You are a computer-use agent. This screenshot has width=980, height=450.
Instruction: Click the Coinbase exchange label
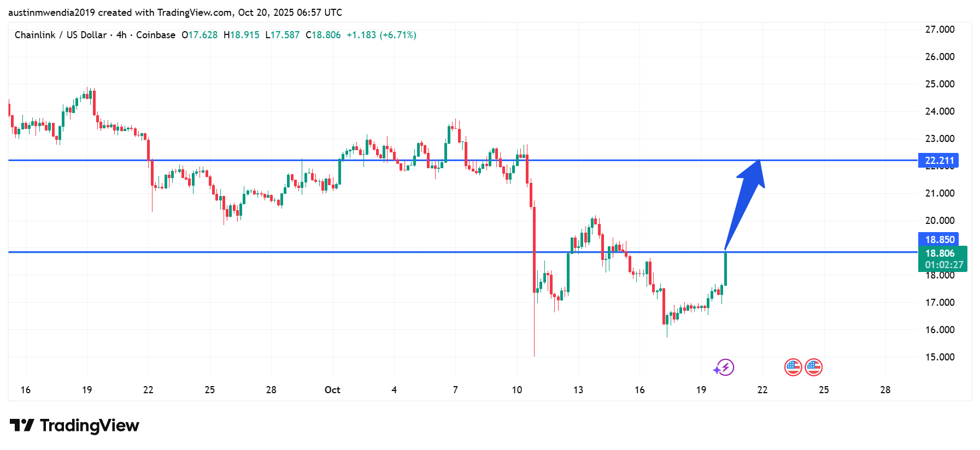click(x=156, y=35)
